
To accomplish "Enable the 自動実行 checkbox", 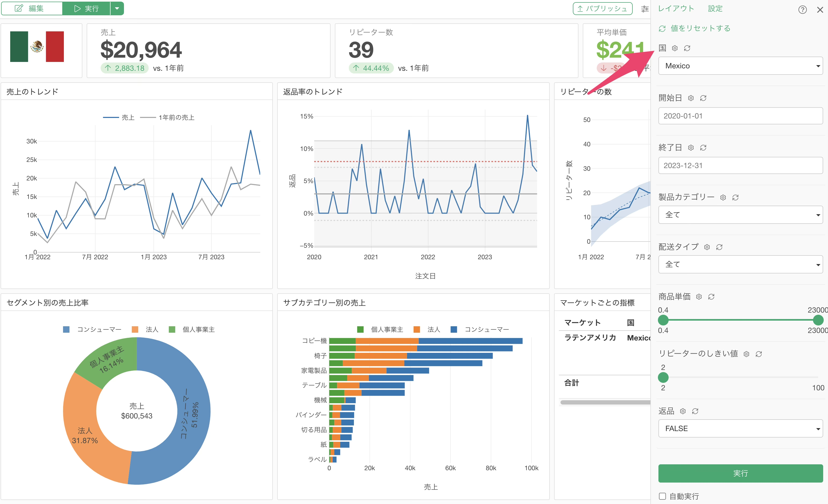I will point(662,496).
